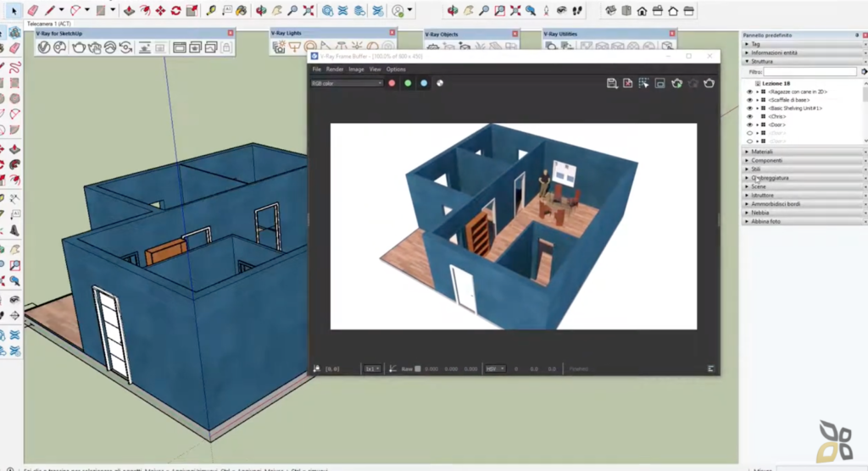Enable region render in Frame Buffer
Screen dimensions: 868x471
644,83
